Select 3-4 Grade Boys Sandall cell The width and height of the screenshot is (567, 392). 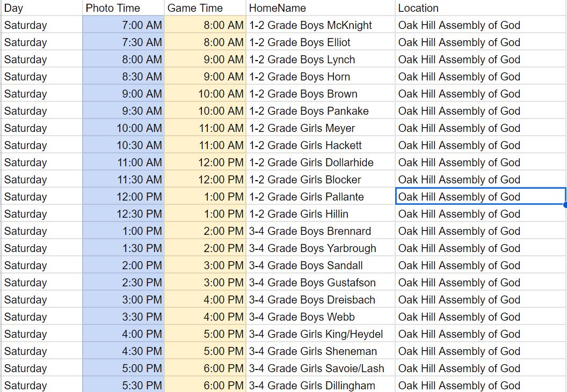[x=321, y=265]
